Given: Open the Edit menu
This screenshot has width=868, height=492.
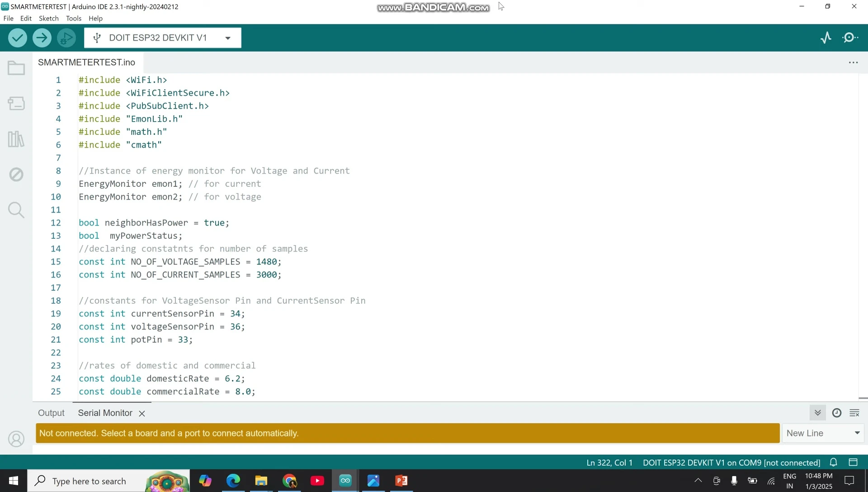Looking at the screenshot, I should point(26,19).
